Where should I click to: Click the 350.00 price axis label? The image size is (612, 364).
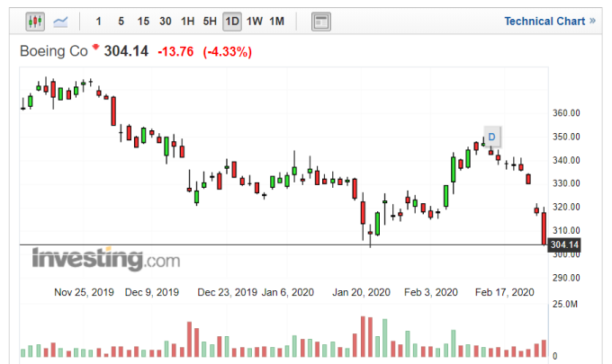[566, 137]
